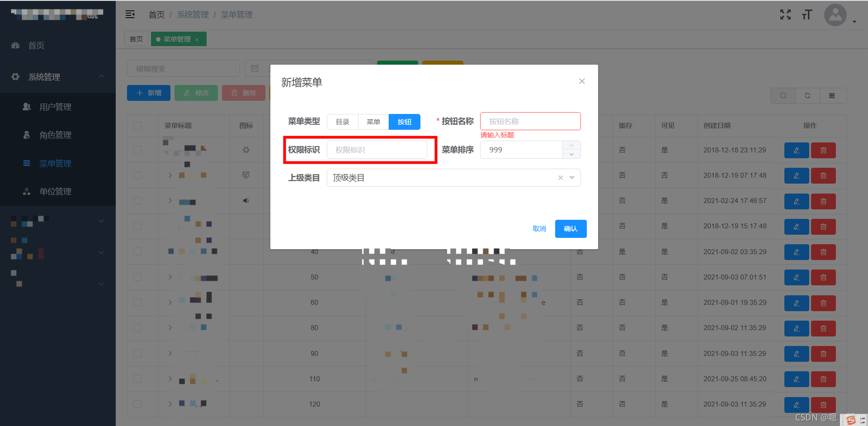The image size is (868, 426).
Task: Click the fullscreen icon in the top bar
Action: pos(786,14)
